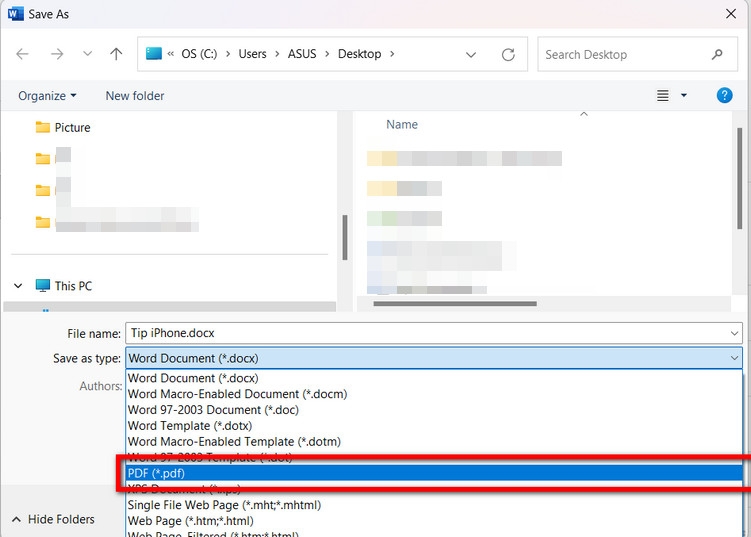
Task: Choose Single File Web Page (*.mht;*.mhtml)
Action: [x=434, y=504]
